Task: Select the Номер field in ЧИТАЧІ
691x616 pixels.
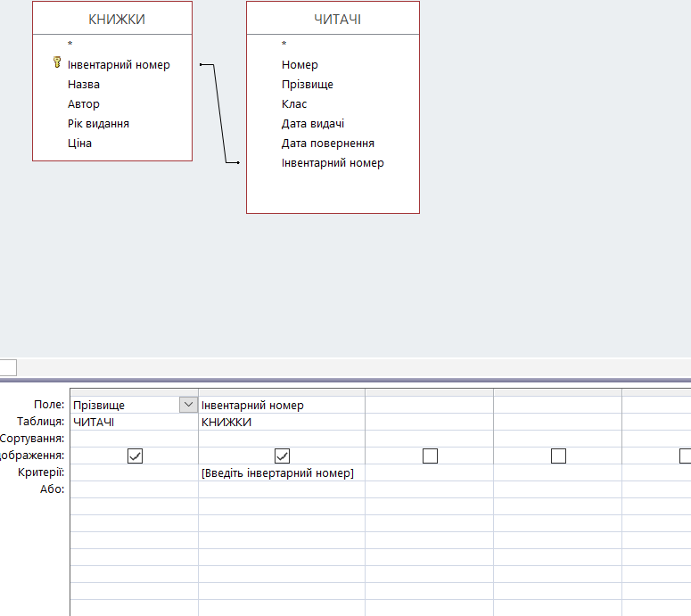Action: [300, 65]
